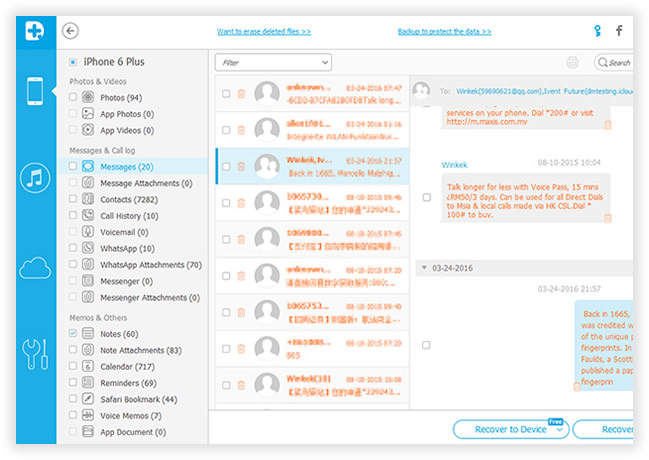The width and height of the screenshot is (649, 460).
Task: Check the Messages (20) checkbox
Action: click(73, 166)
